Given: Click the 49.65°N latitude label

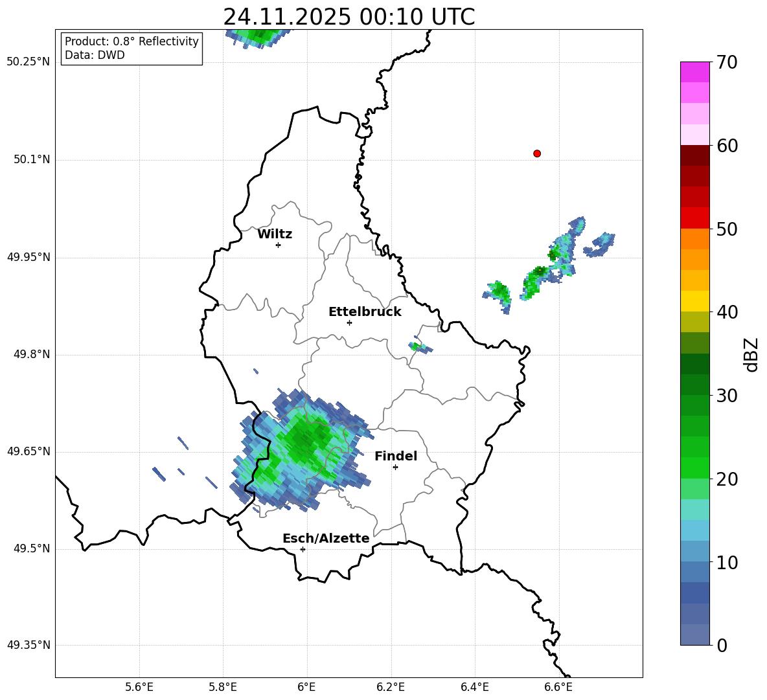Looking at the screenshot, I should [29, 451].
